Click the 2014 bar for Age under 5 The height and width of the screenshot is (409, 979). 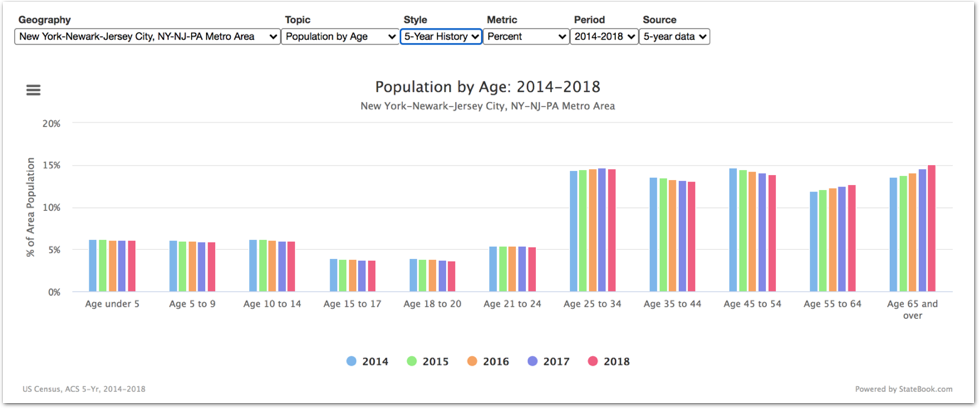coord(93,266)
